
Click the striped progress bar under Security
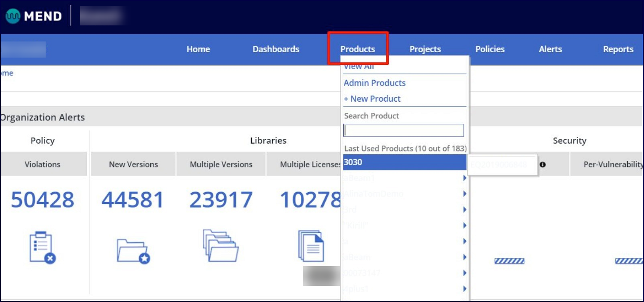tap(509, 261)
